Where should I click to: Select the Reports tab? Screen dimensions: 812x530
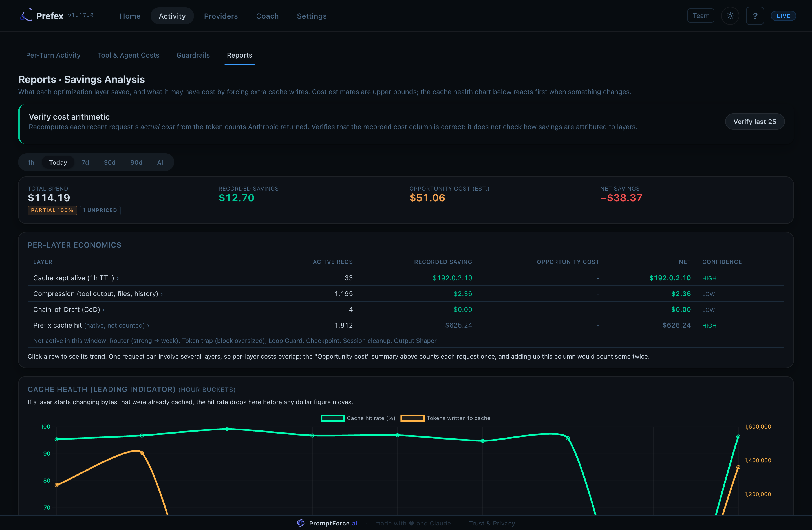click(x=239, y=55)
